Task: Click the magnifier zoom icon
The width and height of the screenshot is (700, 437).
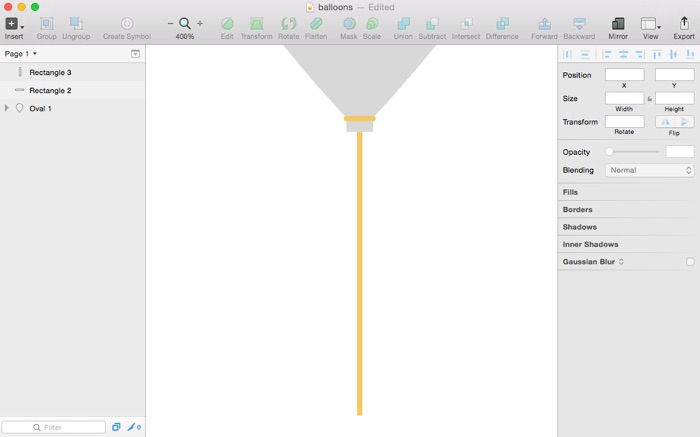Action: pos(184,23)
